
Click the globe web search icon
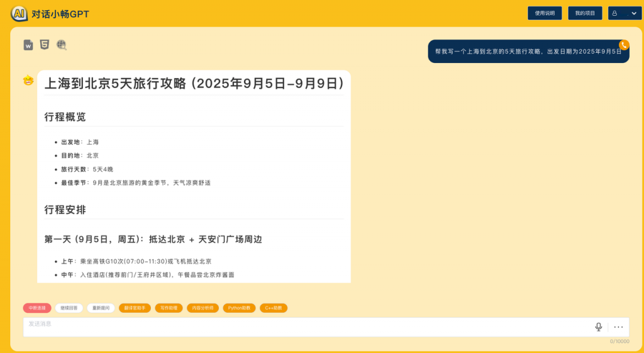pos(61,45)
